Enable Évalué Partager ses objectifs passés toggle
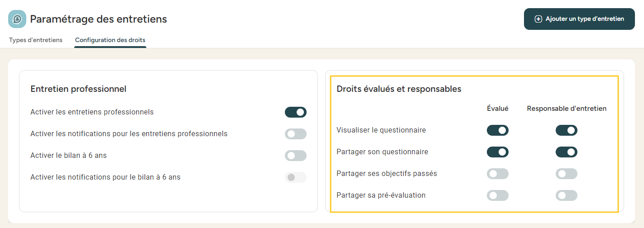Viewport: 644px width, 228px height. click(x=497, y=174)
